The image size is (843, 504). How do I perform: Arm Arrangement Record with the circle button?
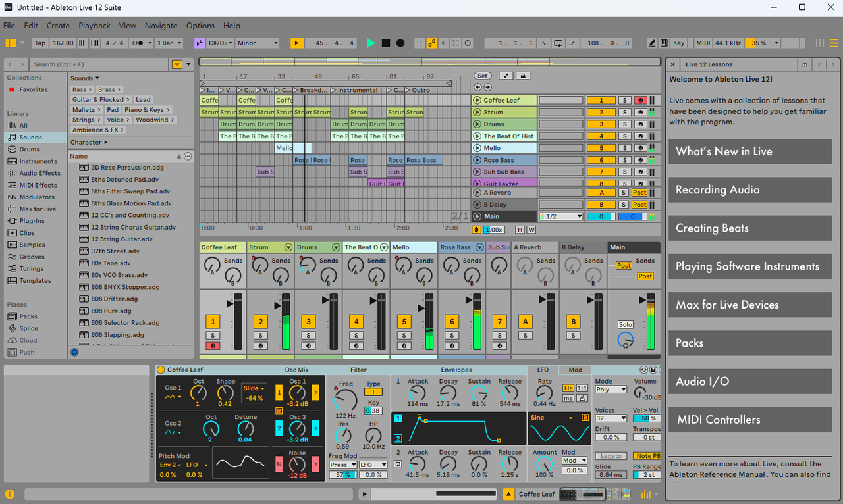tap(400, 43)
